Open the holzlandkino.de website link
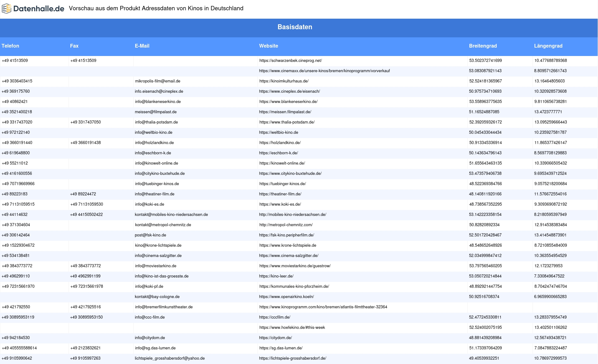This screenshot has height=364, width=598. coord(280,143)
